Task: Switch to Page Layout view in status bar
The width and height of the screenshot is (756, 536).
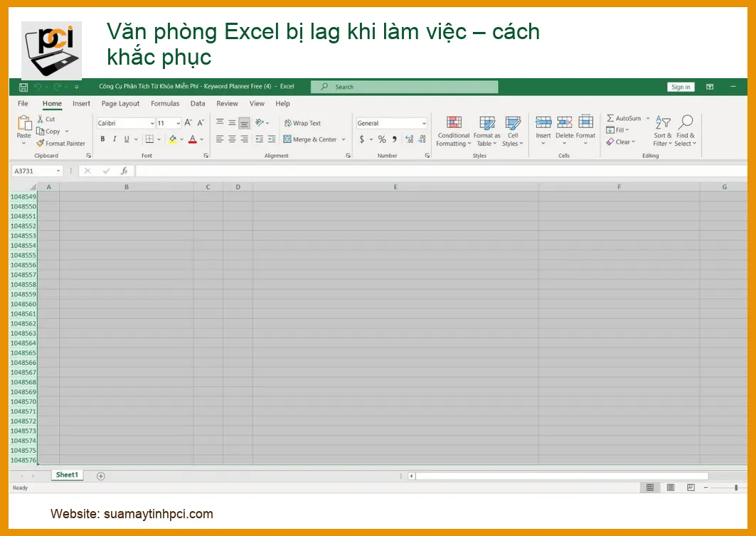Action: [x=670, y=488]
